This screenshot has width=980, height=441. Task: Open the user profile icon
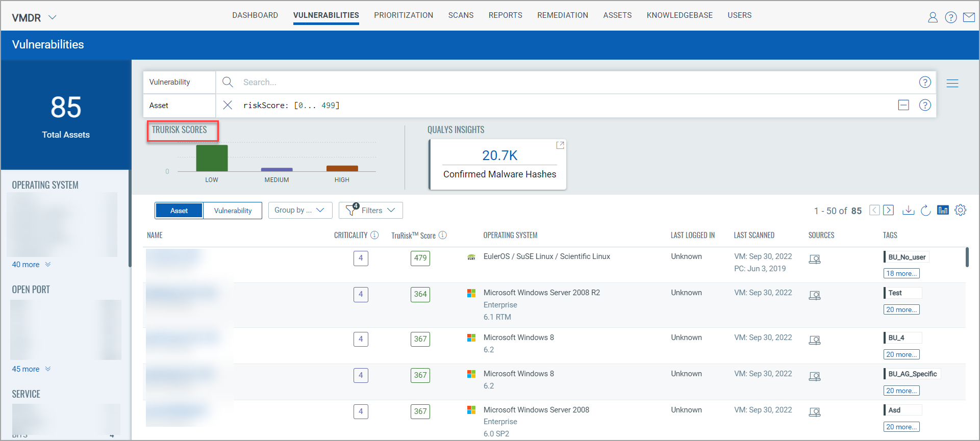933,18
